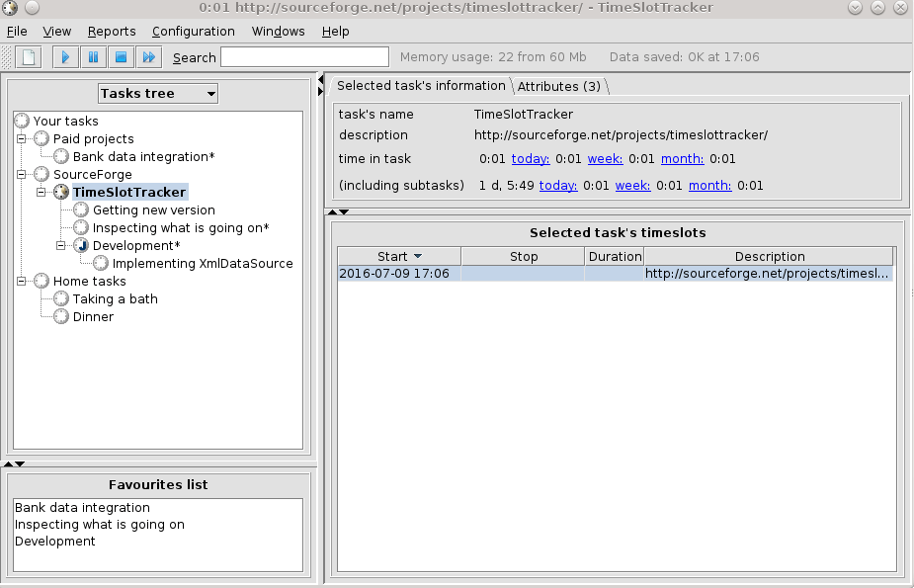Click month link in time in task row

(682, 158)
